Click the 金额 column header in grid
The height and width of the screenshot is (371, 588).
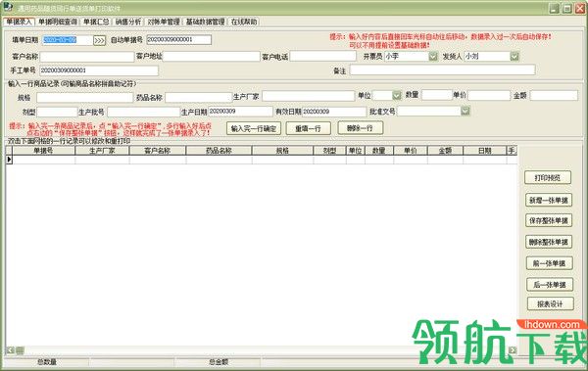coord(445,151)
